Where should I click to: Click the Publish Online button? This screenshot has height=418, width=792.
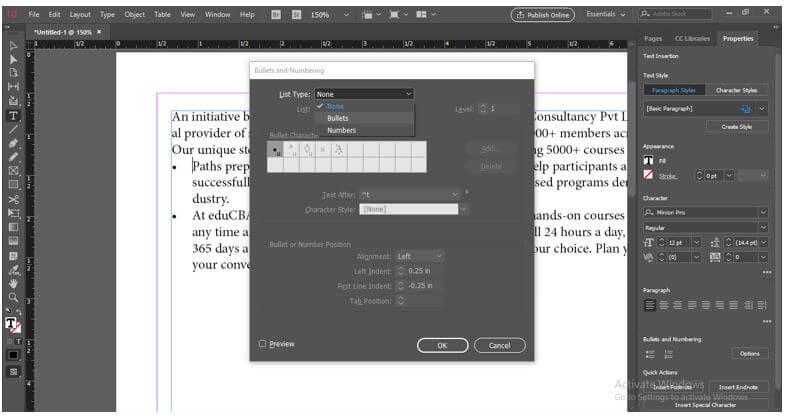(x=542, y=15)
